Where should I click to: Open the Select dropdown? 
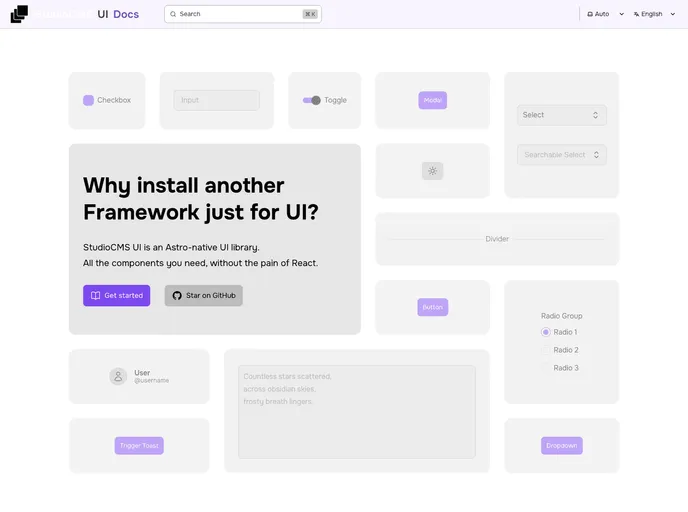pos(562,115)
